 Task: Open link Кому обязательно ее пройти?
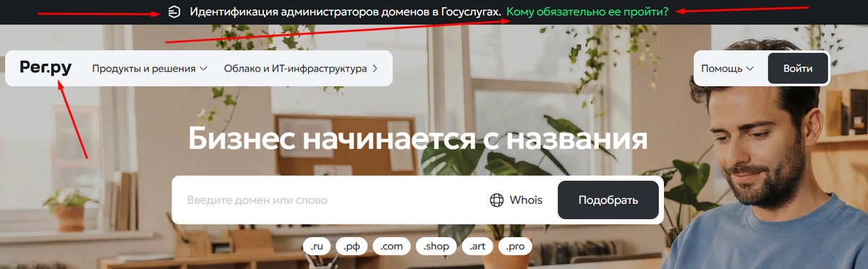click(x=587, y=12)
